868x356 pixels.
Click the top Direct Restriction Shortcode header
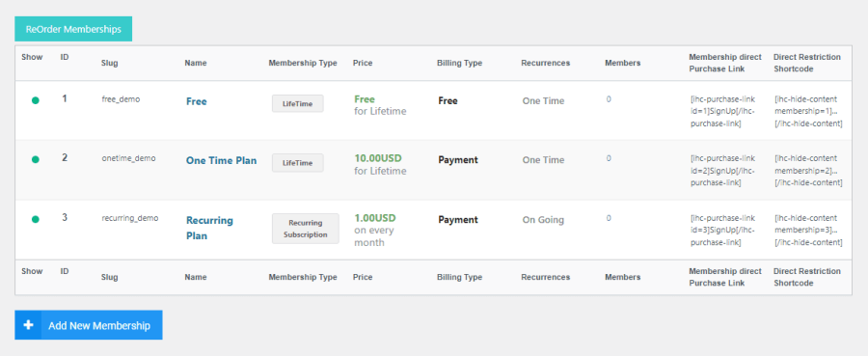coord(807,63)
